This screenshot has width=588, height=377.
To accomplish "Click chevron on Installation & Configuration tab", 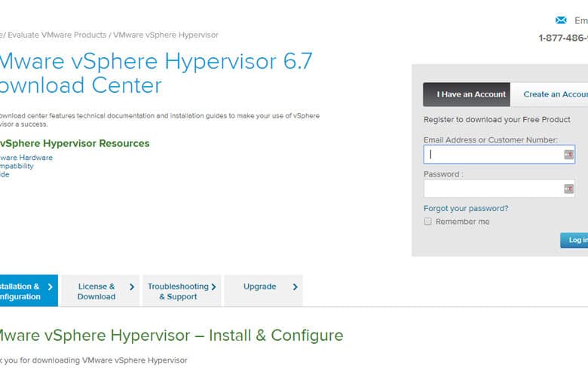I will tap(50, 287).
